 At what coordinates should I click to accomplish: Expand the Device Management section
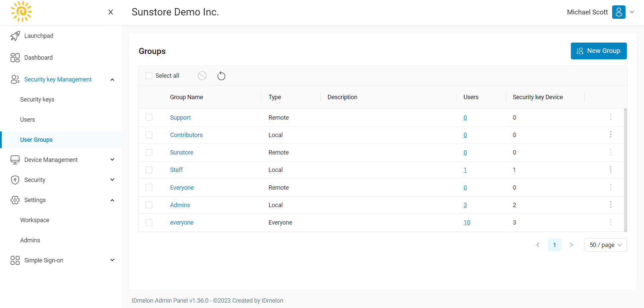click(x=112, y=160)
